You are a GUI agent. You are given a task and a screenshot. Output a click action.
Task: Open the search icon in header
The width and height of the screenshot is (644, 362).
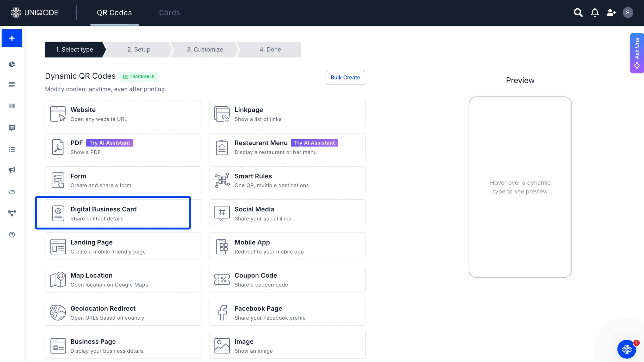[x=578, y=13]
